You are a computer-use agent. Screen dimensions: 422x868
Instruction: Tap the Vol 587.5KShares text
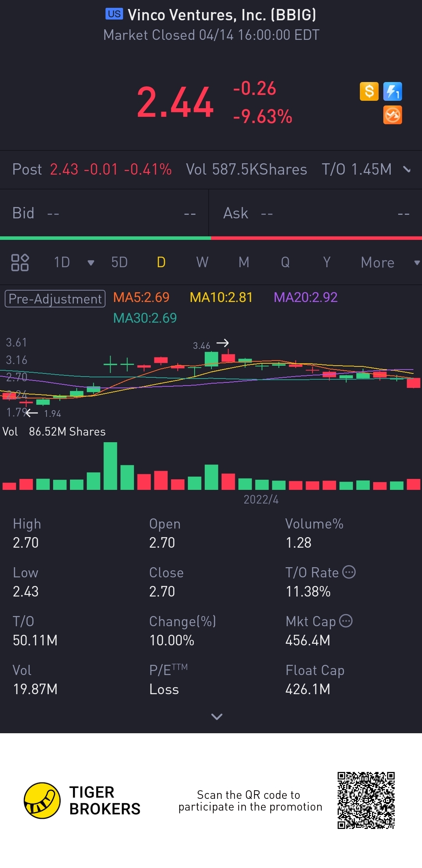(247, 170)
